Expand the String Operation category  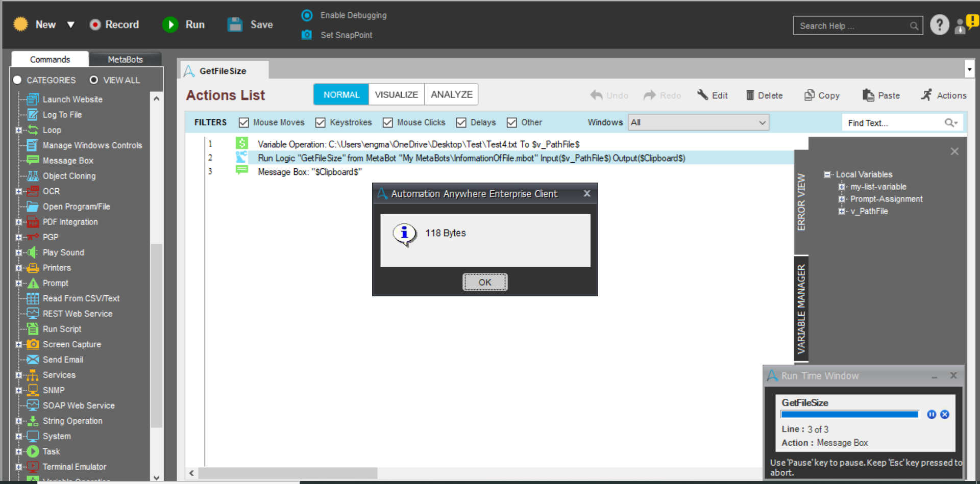(x=19, y=421)
